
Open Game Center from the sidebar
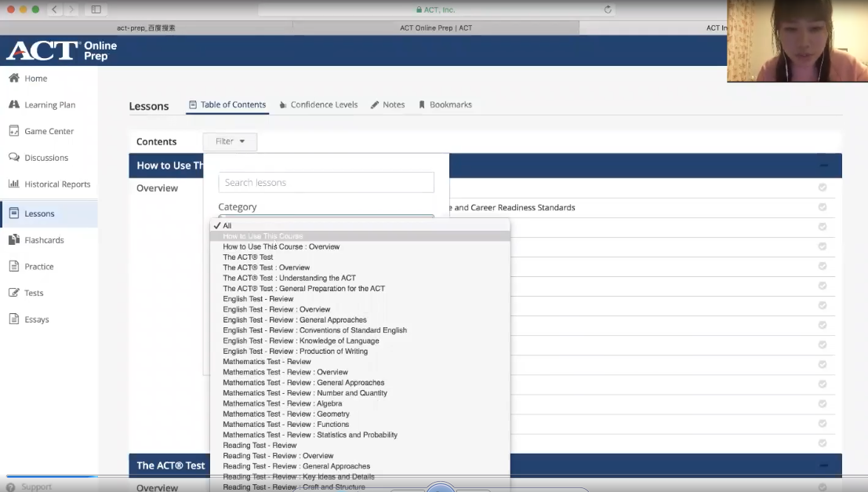[49, 131]
